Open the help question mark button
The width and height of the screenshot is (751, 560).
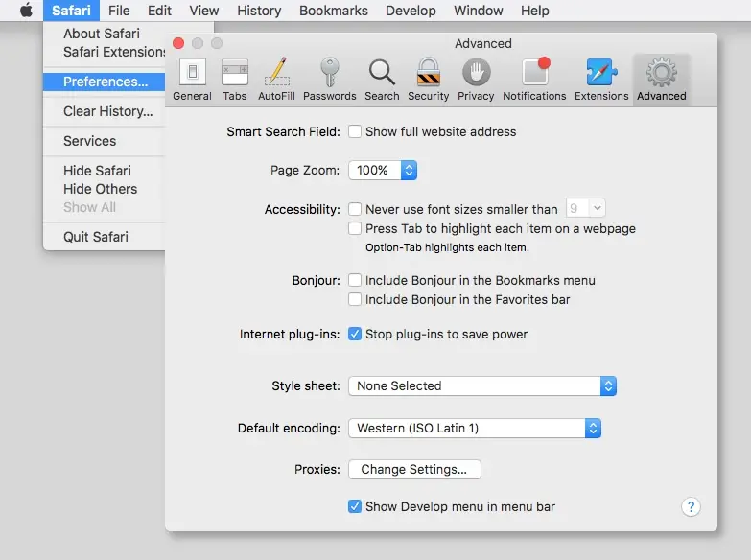(x=691, y=506)
